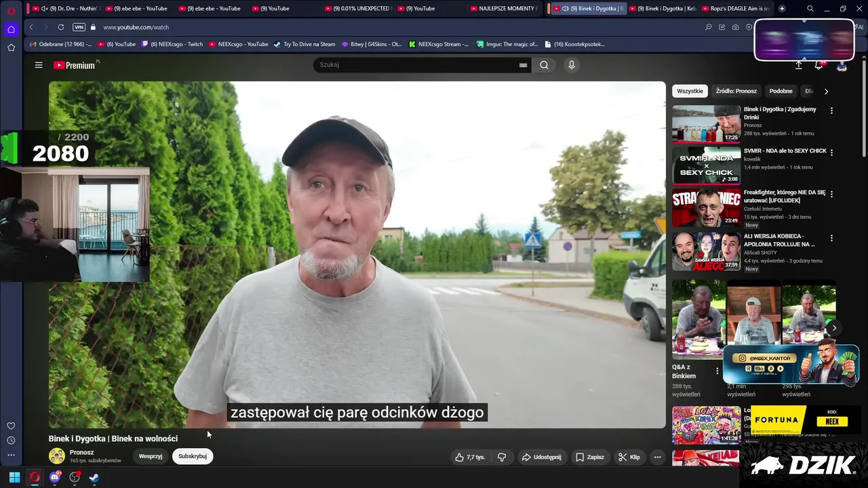The image size is (868, 488).
Task: Open Steam from the taskbar
Action: pyautogui.click(x=94, y=477)
